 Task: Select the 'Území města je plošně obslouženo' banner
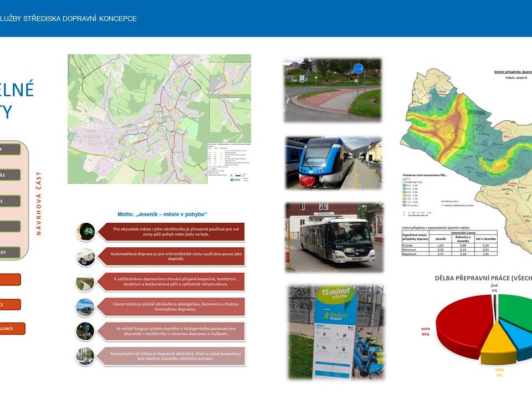(x=171, y=306)
